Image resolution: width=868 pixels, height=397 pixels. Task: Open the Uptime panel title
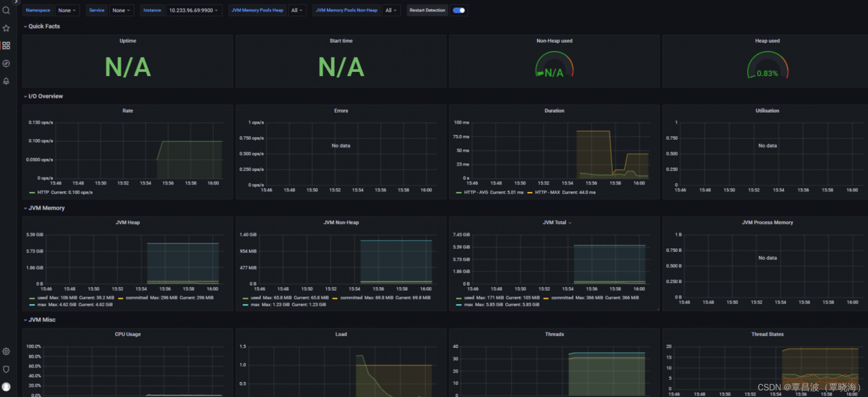point(127,41)
